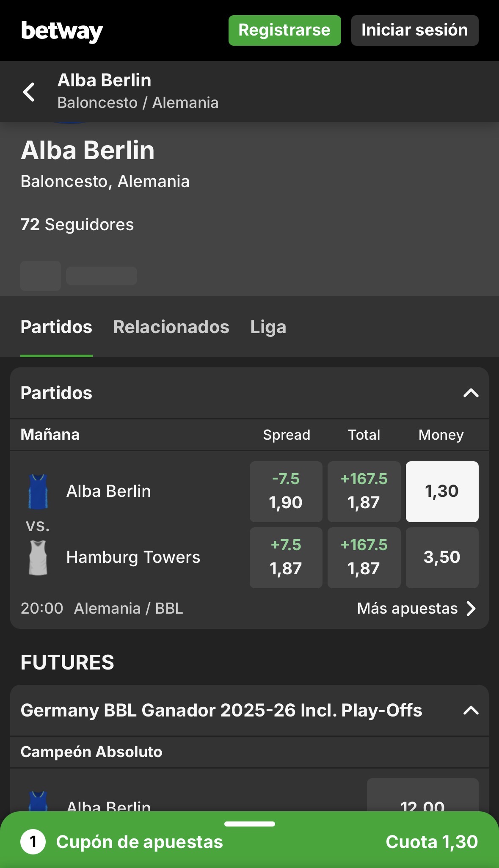499x868 pixels.
Task: Open the Alba Berlin match team name
Action: [x=109, y=491]
